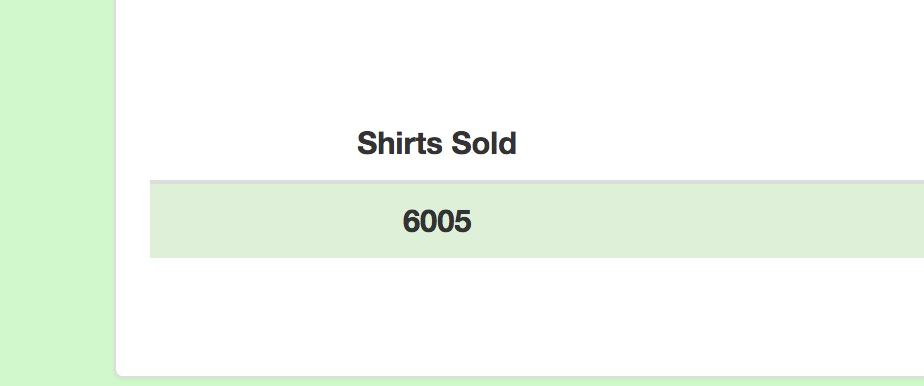Click the first digit 6 of 6005

[x=411, y=222]
